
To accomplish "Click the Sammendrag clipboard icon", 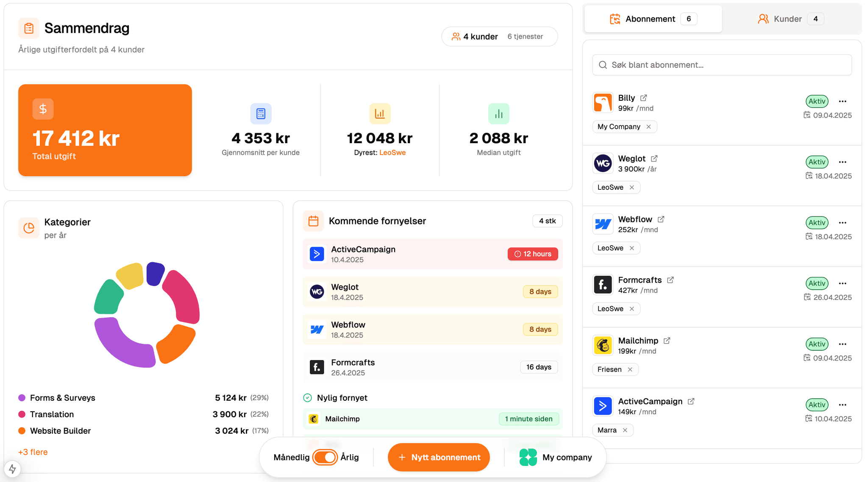I will tap(29, 28).
